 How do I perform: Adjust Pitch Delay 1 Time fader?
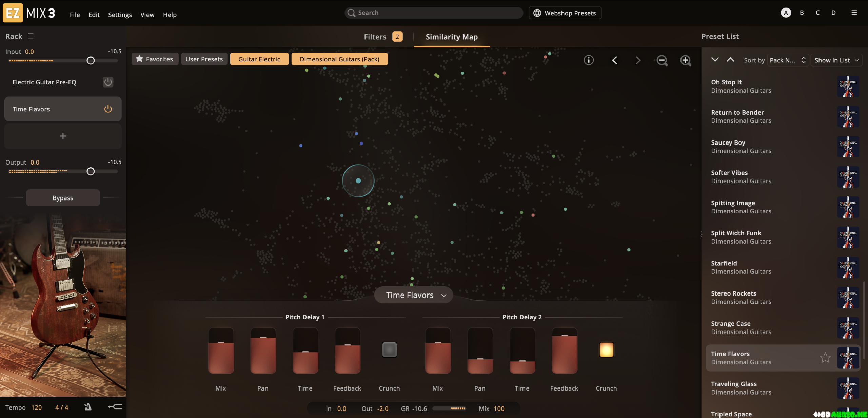tap(305, 351)
